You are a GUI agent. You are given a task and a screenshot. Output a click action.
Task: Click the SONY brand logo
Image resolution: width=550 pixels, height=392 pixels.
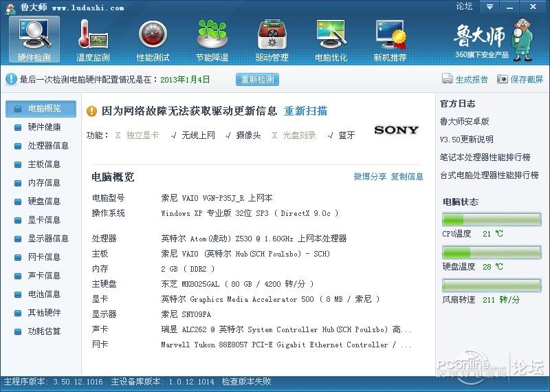397,130
